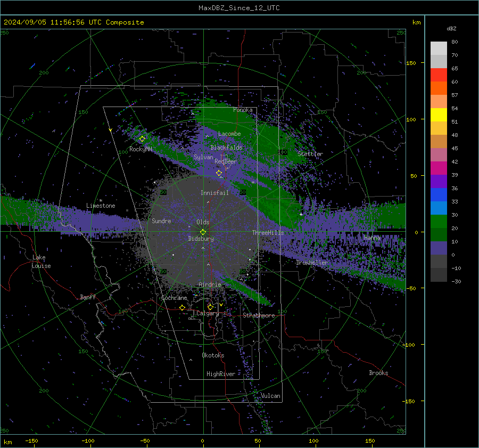
Task: Click the Calgary city label
Action: click(208, 313)
